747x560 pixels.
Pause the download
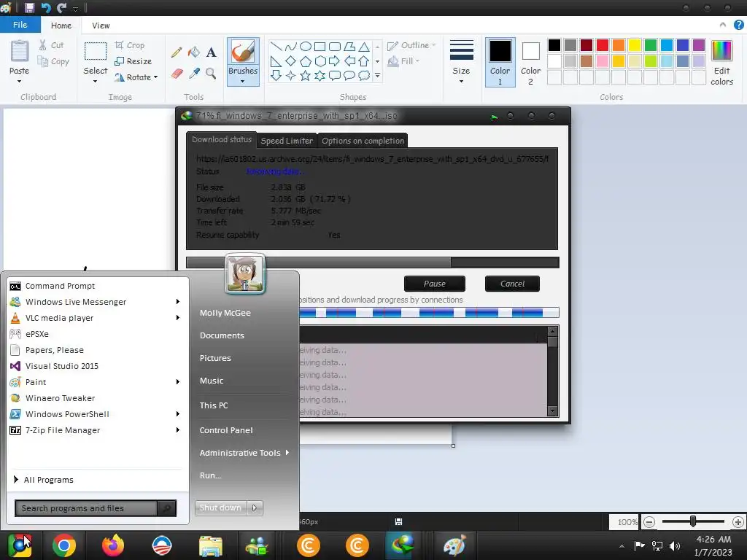tap(435, 284)
